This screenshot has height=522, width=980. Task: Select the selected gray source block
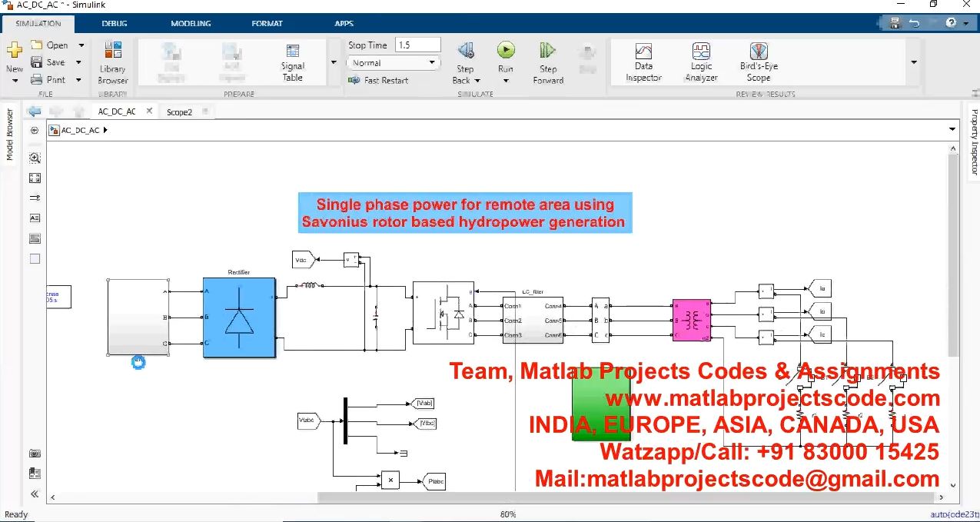(138, 317)
